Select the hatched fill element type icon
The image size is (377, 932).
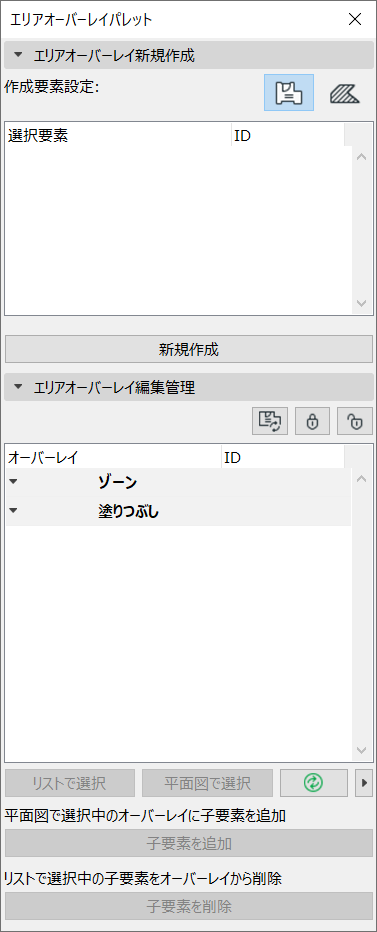345,93
